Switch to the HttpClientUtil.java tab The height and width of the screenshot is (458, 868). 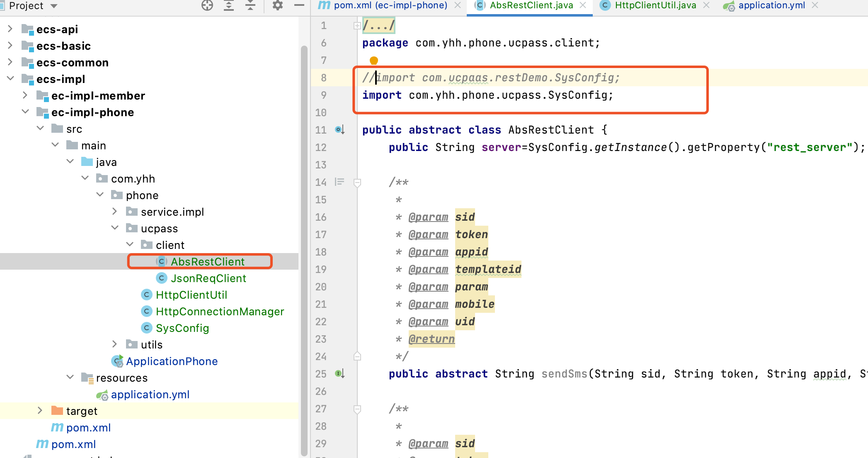[655, 5]
